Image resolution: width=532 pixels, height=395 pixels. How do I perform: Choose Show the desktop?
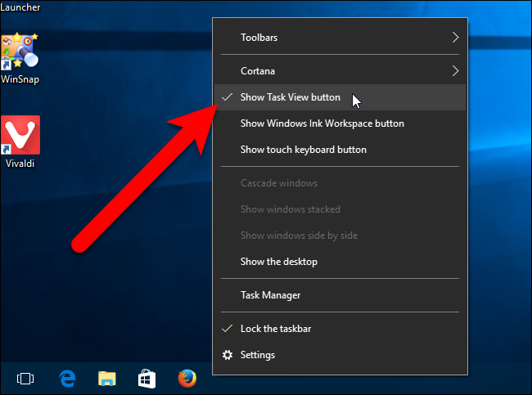(x=340, y=262)
